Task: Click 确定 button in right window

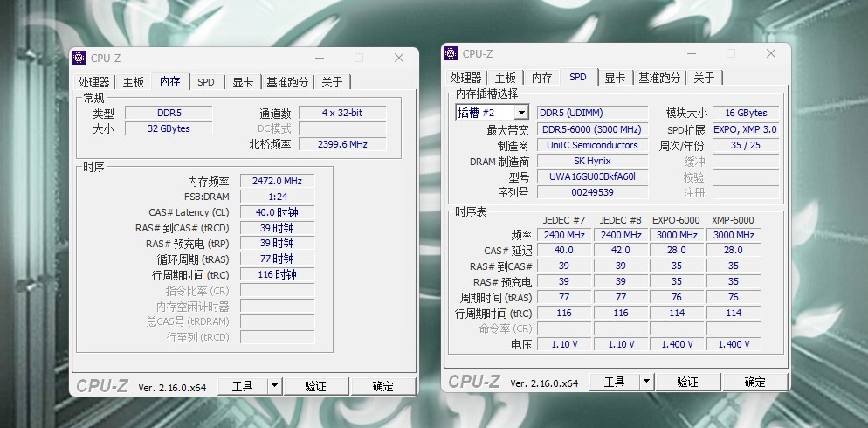Action: pyautogui.click(x=755, y=382)
